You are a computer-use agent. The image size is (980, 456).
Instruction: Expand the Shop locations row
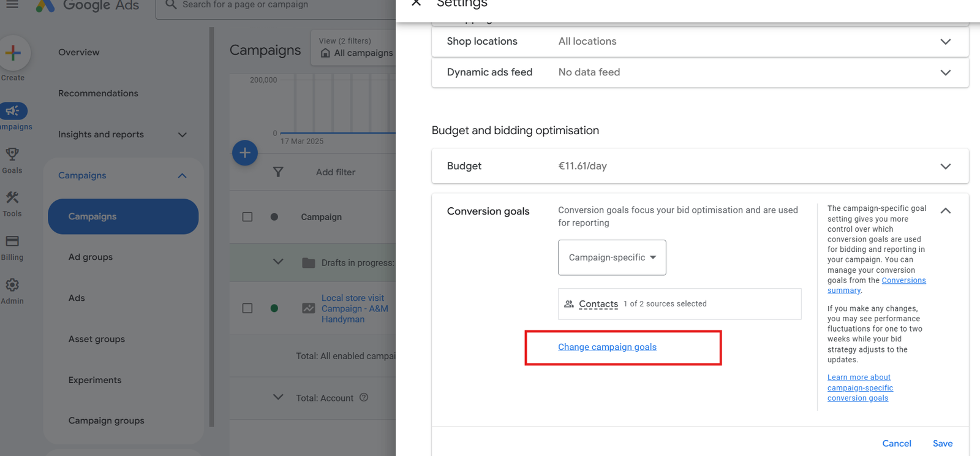[945, 42]
